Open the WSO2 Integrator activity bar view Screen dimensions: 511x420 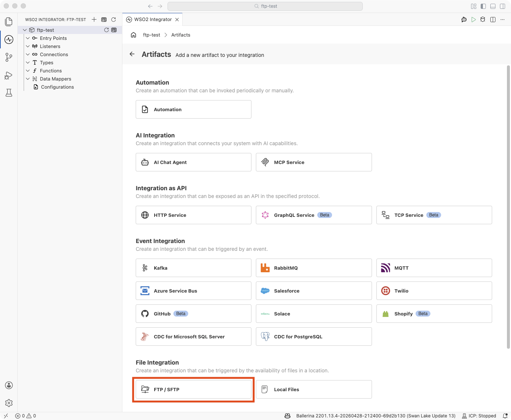[x=9, y=40]
